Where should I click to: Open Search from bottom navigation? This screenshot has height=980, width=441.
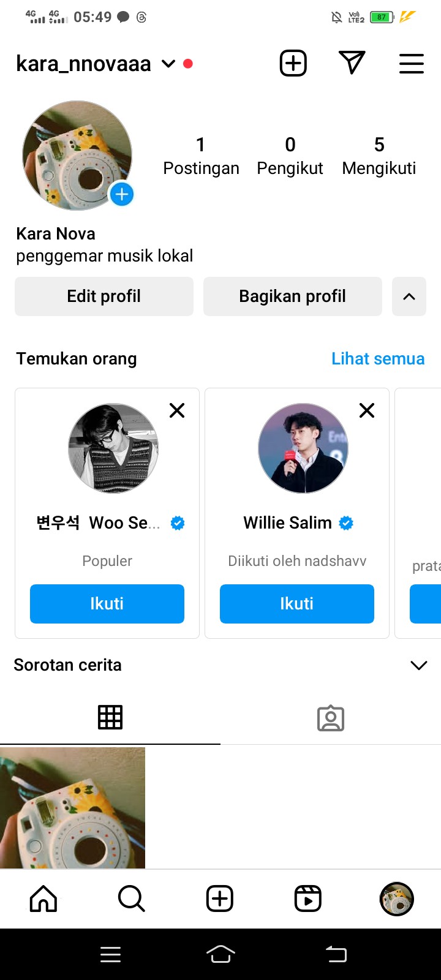coord(131,899)
